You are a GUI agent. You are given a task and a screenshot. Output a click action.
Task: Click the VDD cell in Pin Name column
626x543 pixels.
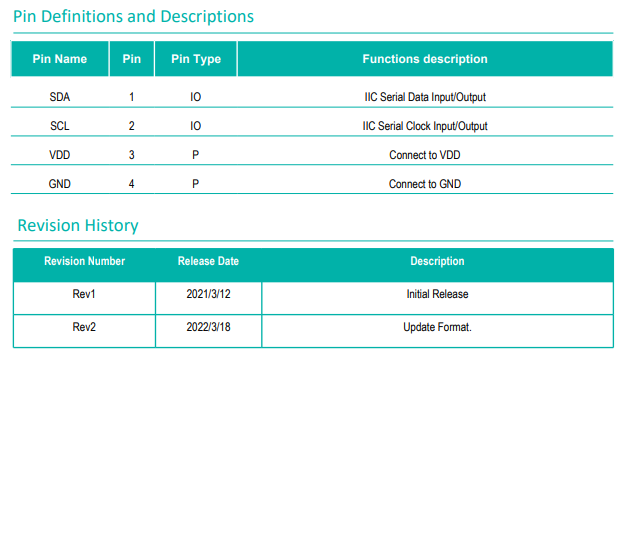(60, 155)
